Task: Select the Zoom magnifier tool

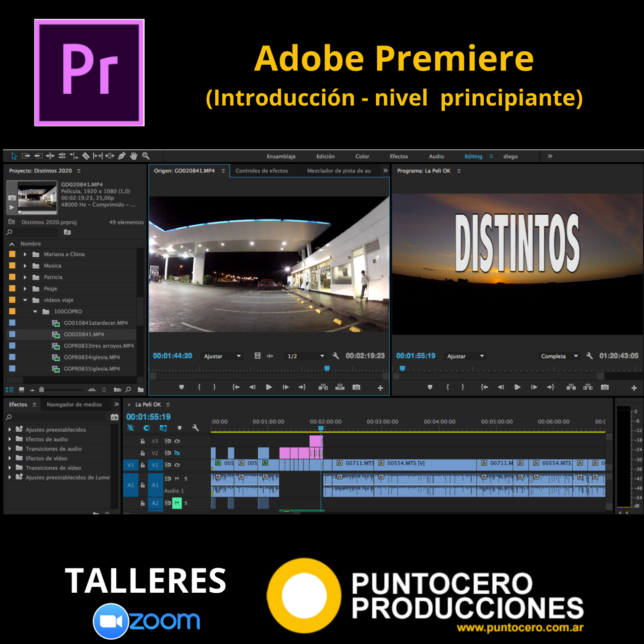Action: [x=146, y=156]
